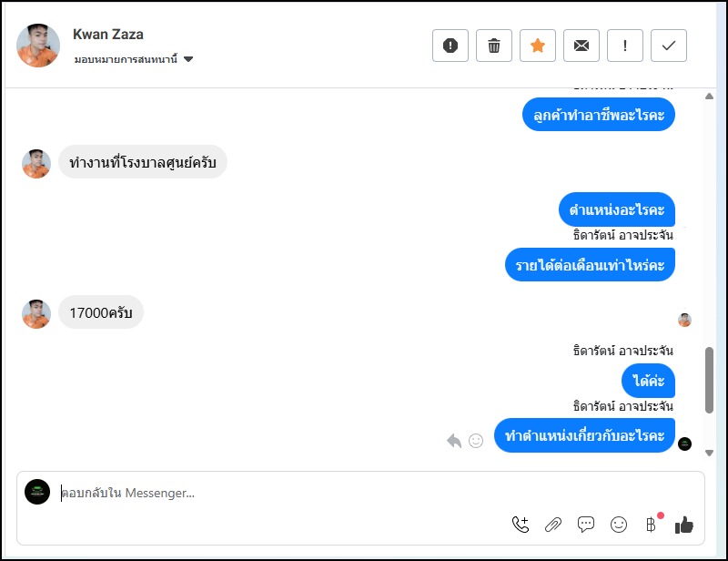This screenshot has height=561, width=728.
Task: Open saved replies speech bubble icon
Action: pyautogui.click(x=586, y=524)
